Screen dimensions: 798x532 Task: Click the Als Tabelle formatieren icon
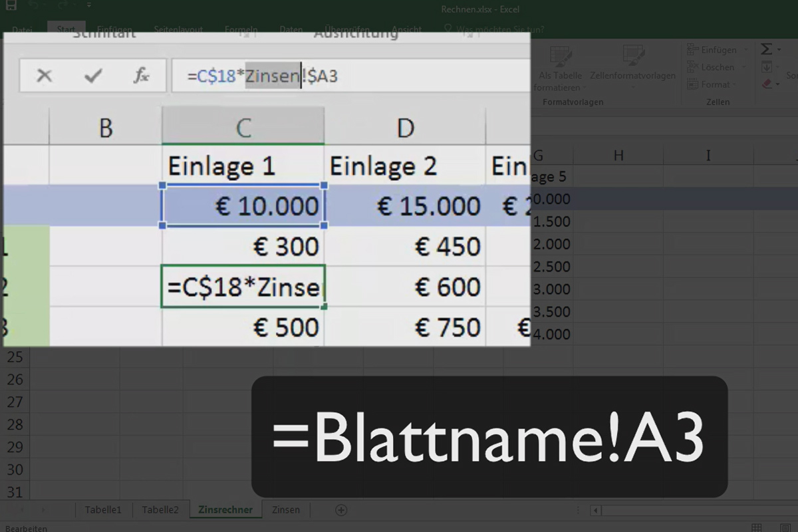pos(559,57)
